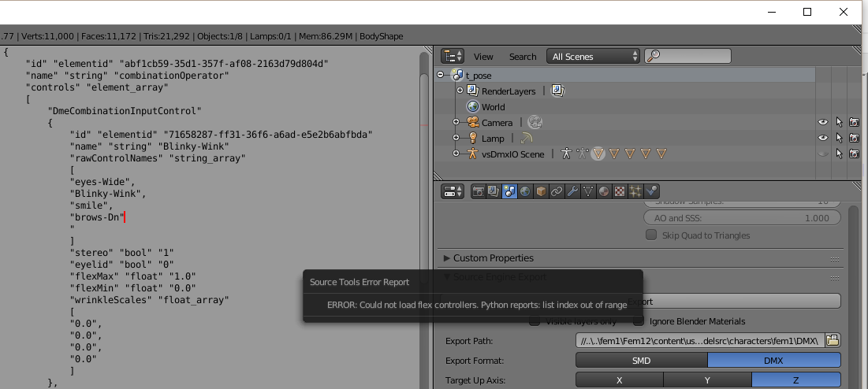Click the World globe icon in outliner

click(x=473, y=106)
